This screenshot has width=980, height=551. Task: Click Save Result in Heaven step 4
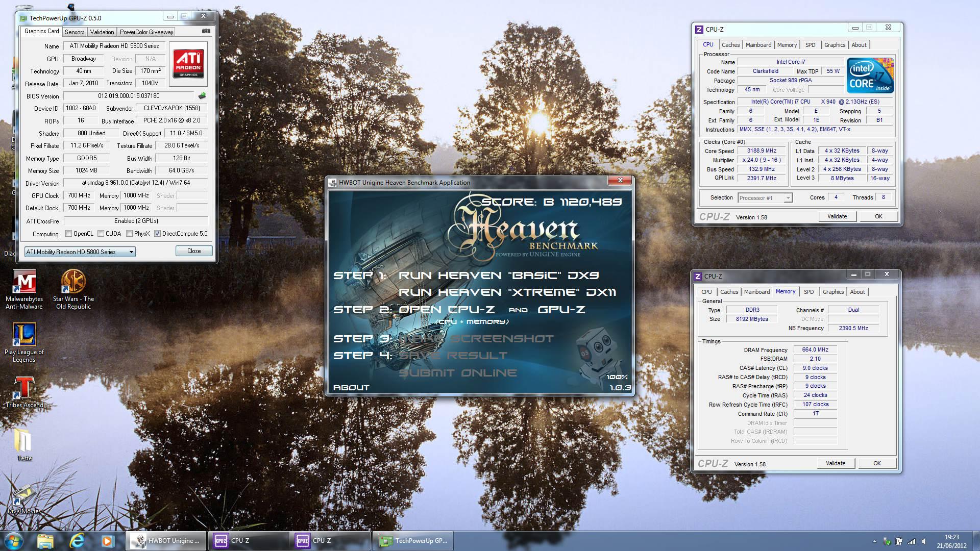point(453,356)
